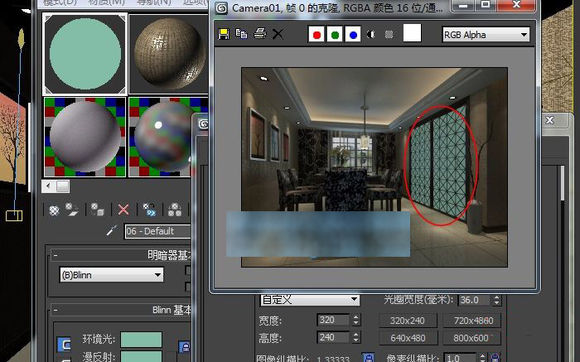
Task: Toggle the green channel button
Action: (x=335, y=34)
